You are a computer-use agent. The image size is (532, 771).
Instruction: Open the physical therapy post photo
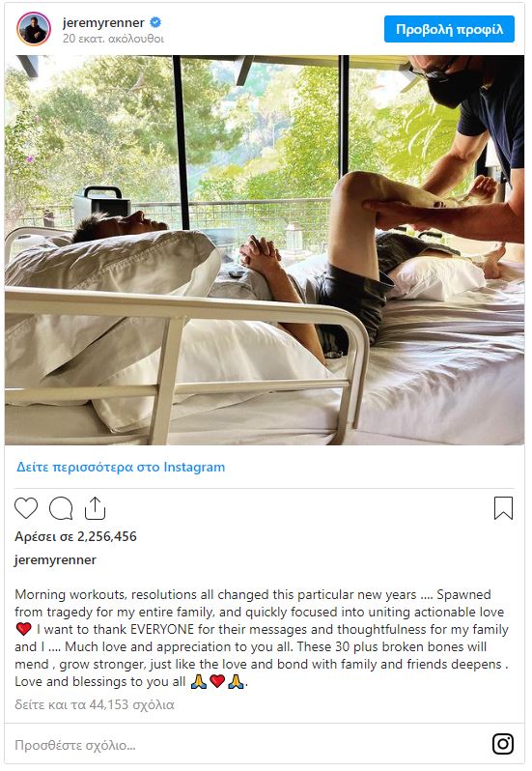click(265, 250)
